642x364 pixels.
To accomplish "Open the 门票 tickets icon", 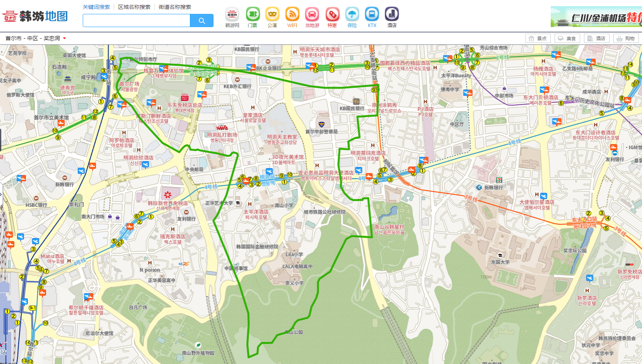I will (253, 14).
